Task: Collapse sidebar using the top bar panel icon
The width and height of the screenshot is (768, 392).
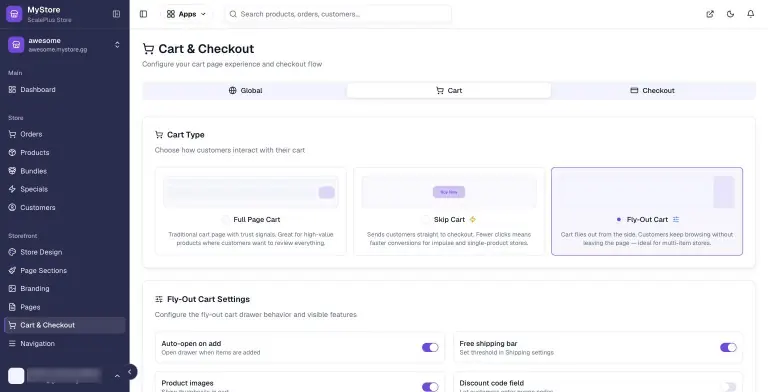Action: pos(144,14)
